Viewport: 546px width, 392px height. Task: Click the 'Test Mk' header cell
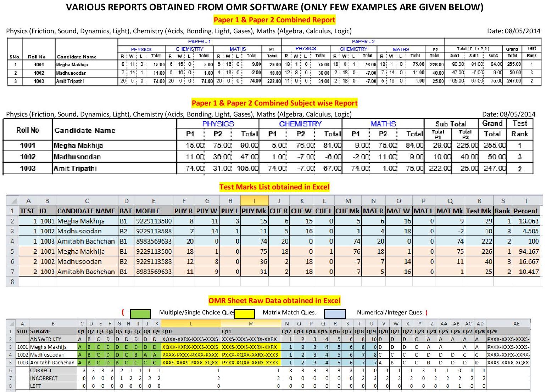click(479, 211)
